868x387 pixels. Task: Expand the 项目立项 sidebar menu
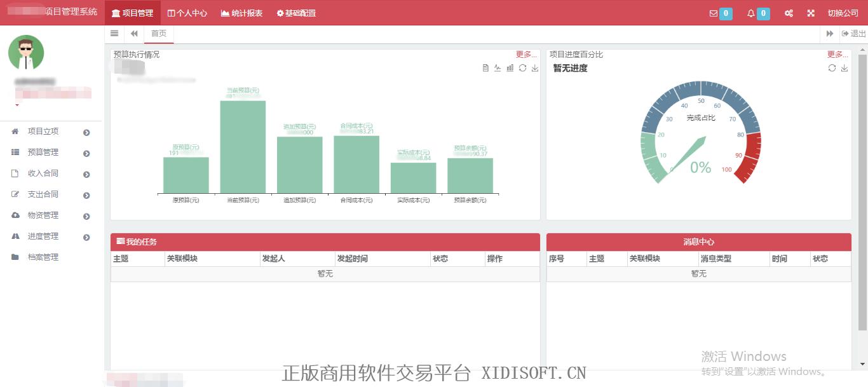point(43,132)
